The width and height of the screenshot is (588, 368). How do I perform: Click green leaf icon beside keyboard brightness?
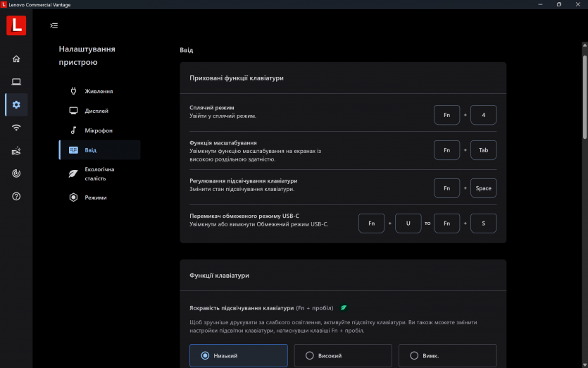click(344, 308)
